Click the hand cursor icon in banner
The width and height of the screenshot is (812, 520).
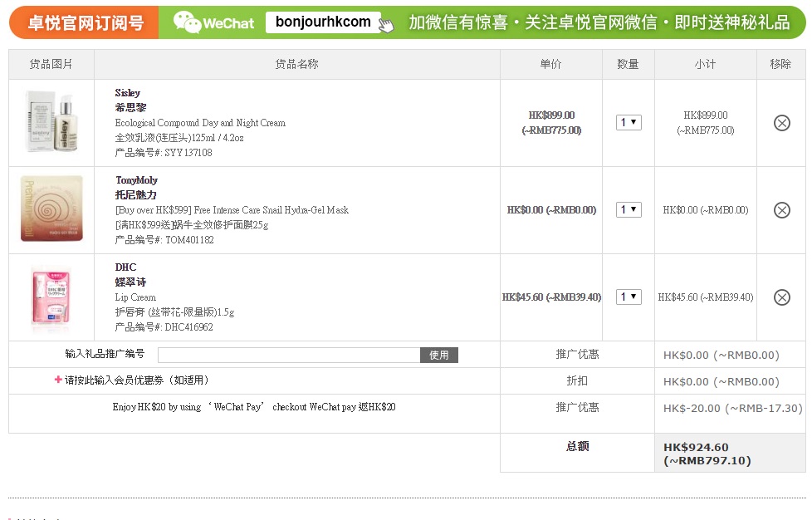pos(386,25)
